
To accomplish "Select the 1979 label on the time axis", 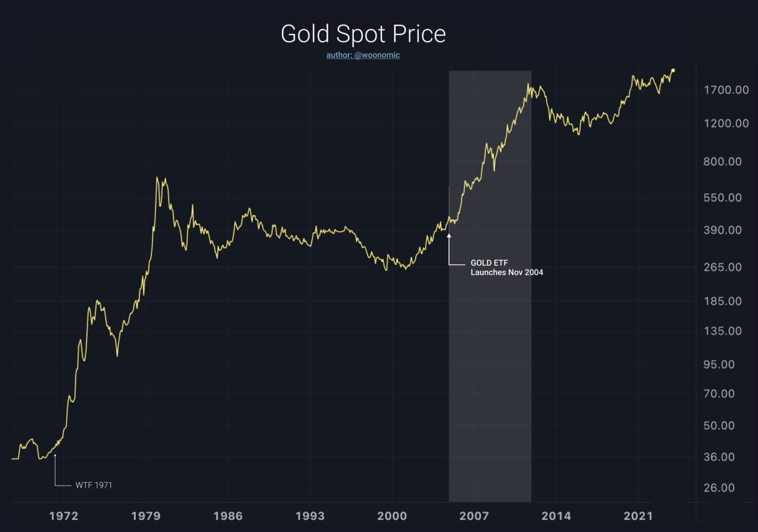I will pyautogui.click(x=146, y=516).
